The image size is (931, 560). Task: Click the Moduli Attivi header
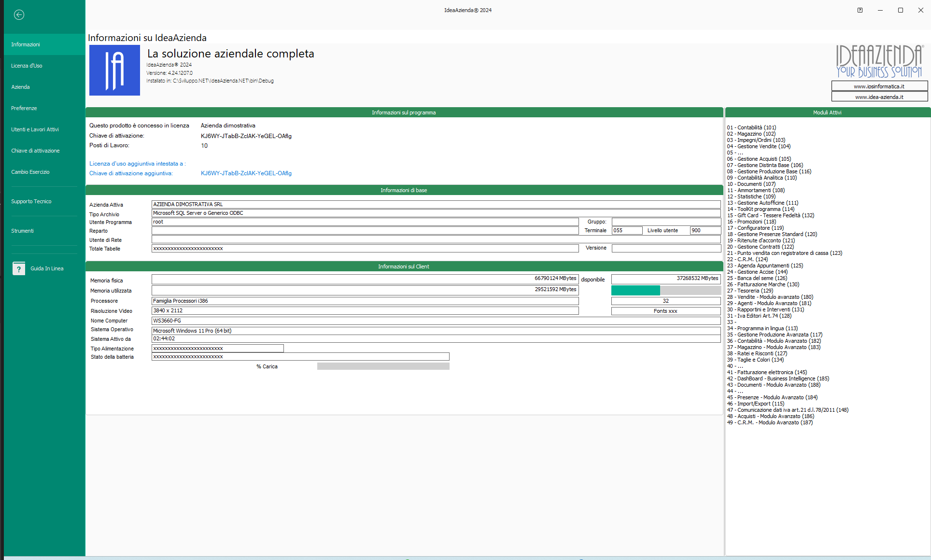coord(828,112)
